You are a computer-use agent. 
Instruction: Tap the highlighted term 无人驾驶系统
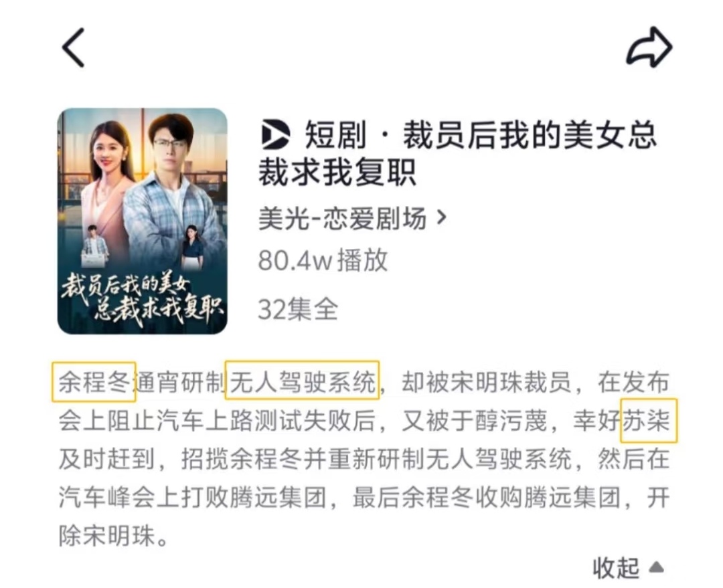coord(303,381)
